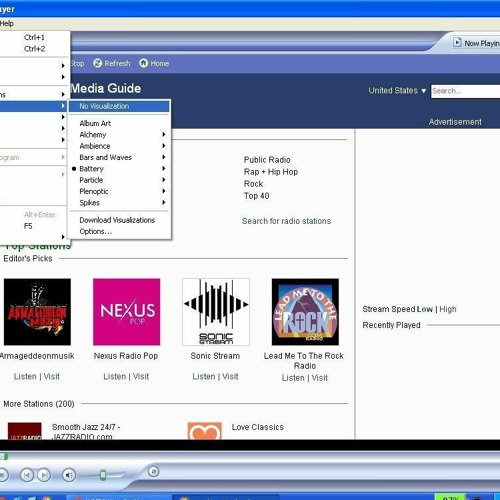Set stream speed to Low
This screenshot has height=500, width=500.
[425, 309]
